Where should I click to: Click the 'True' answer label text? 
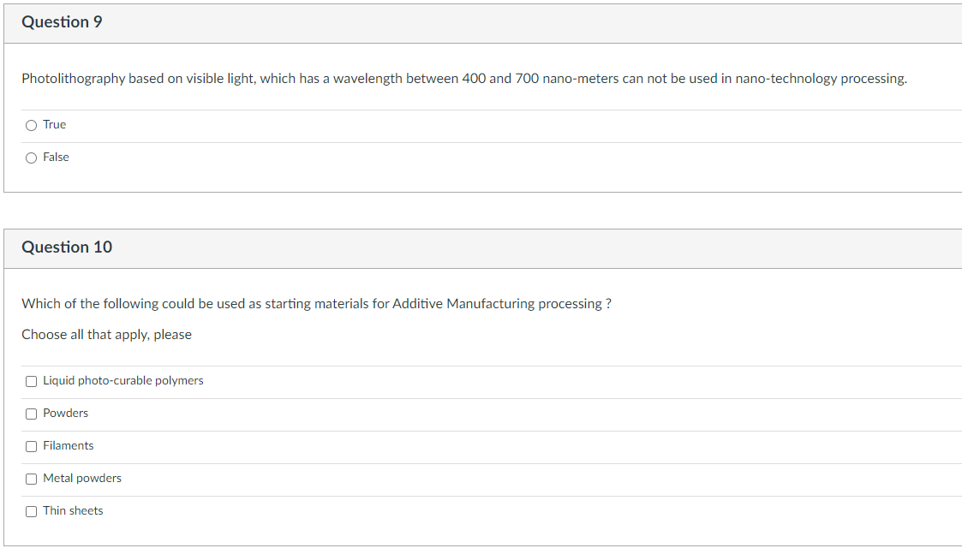pos(55,125)
